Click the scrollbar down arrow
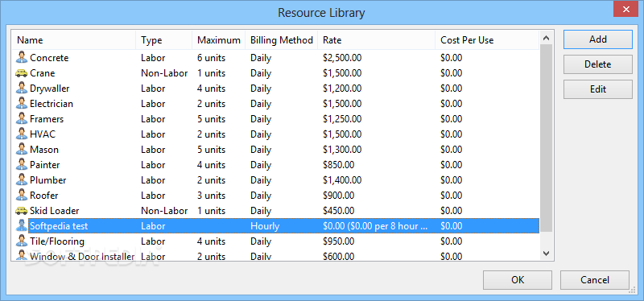 click(x=546, y=254)
